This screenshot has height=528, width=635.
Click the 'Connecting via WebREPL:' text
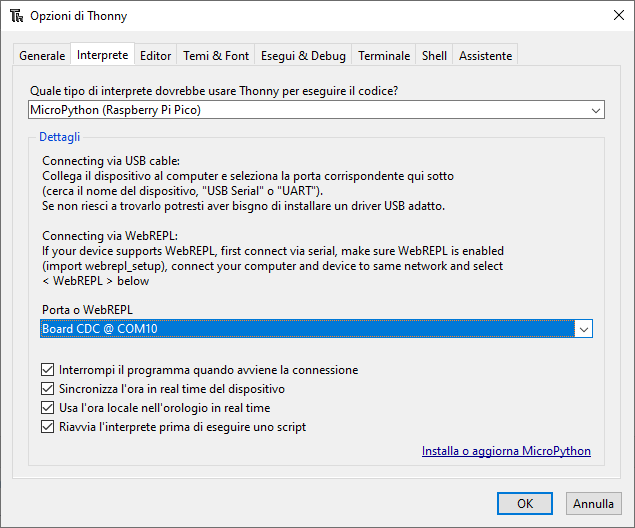coord(110,236)
